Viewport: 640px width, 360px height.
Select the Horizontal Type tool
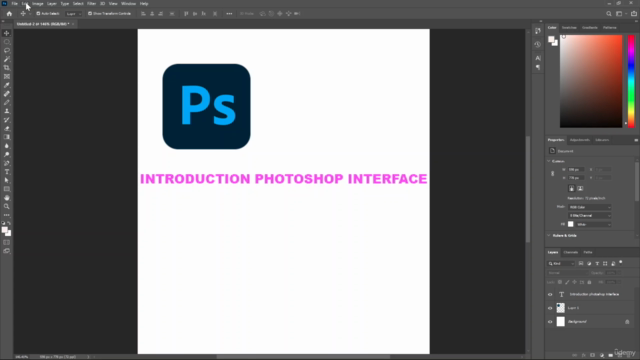[7, 172]
